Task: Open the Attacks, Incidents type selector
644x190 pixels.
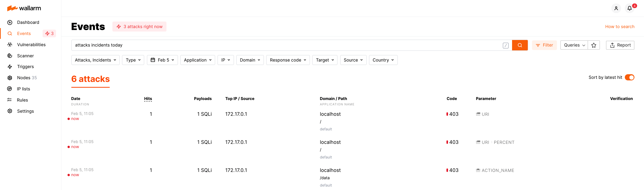Action: (95, 60)
